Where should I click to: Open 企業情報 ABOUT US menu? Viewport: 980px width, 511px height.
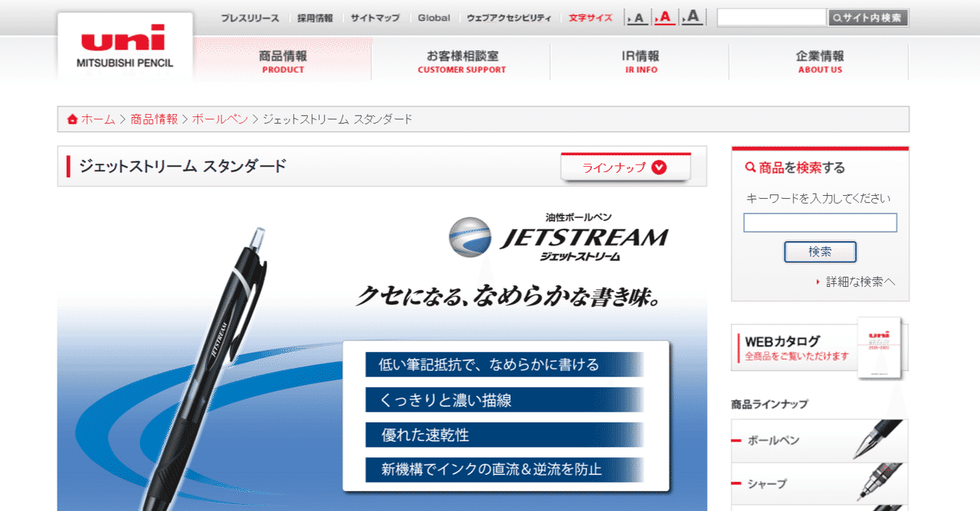(819, 61)
